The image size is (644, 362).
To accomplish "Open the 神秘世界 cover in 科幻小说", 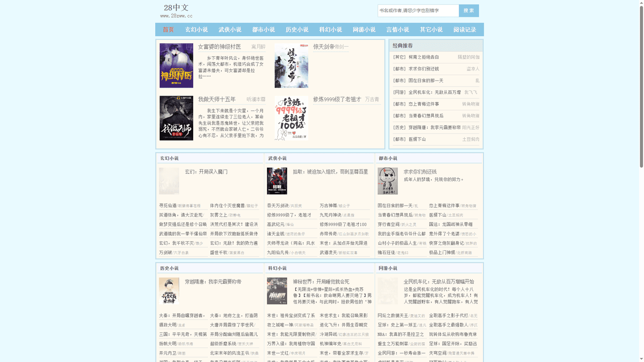I will tap(277, 291).
